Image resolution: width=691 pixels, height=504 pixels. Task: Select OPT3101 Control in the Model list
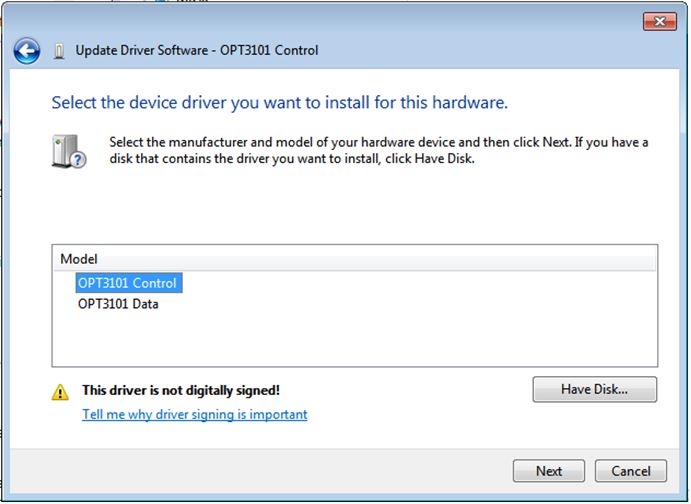pyautogui.click(x=127, y=283)
